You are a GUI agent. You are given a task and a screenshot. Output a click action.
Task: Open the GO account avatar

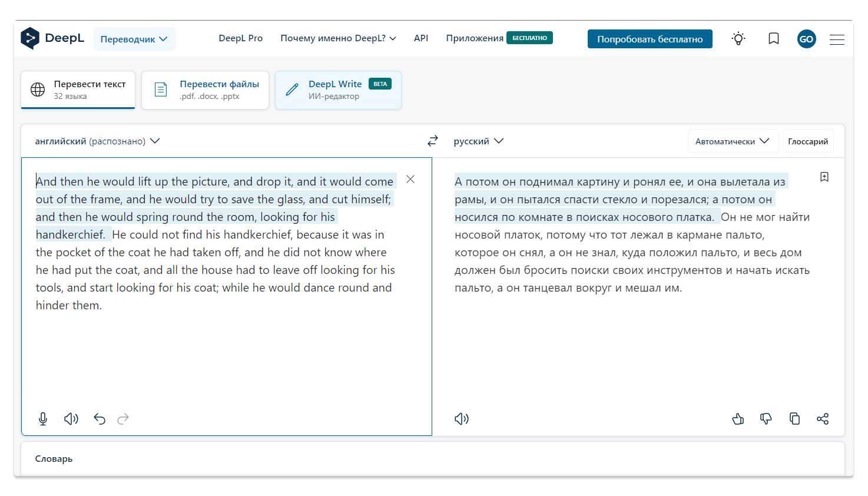807,39
